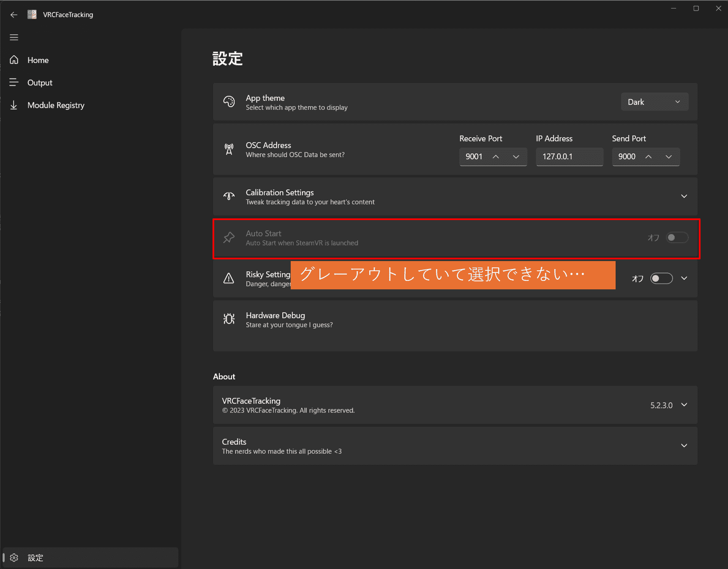The height and width of the screenshot is (569, 728).
Task: Open the Module Registry page
Action: click(x=56, y=105)
